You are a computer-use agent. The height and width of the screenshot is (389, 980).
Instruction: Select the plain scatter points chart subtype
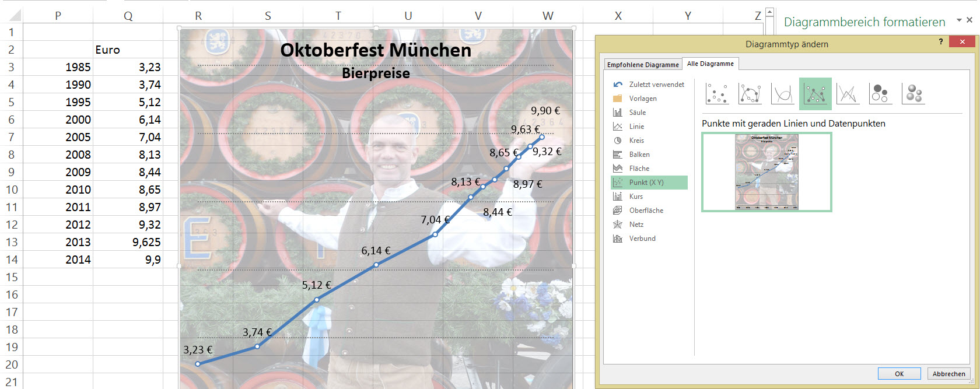[x=717, y=93]
